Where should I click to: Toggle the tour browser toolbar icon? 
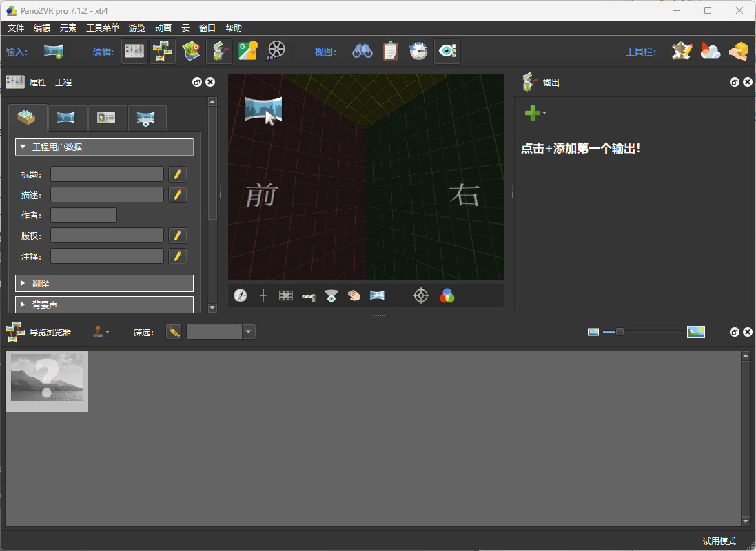163,51
